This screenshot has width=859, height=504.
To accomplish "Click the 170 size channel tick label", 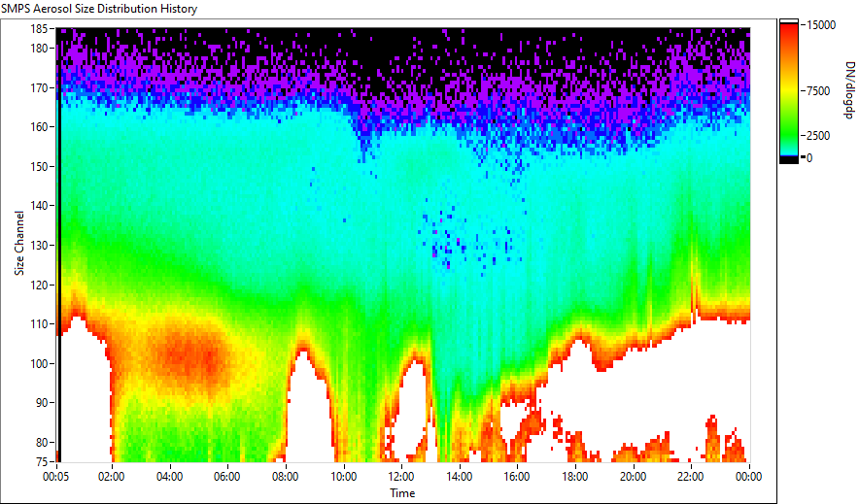I will tap(40, 87).
